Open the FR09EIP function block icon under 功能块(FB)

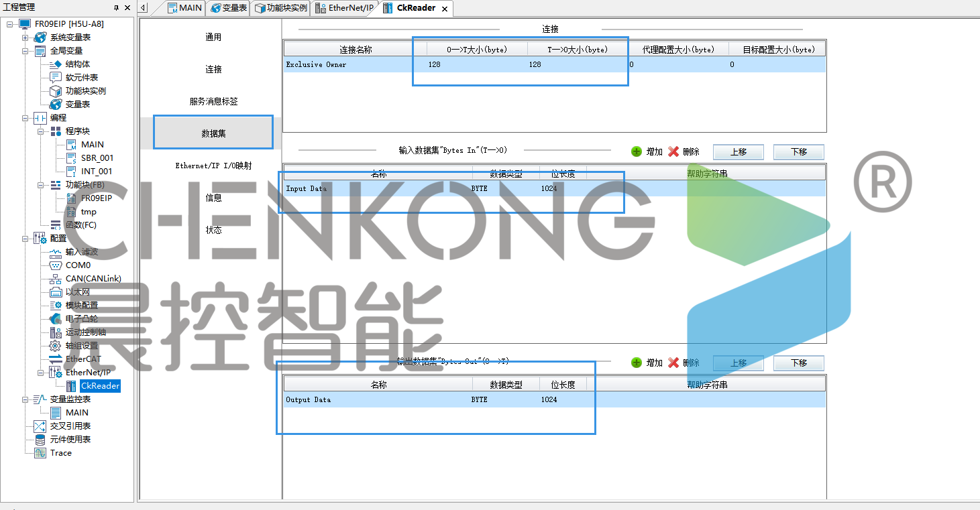coord(71,198)
